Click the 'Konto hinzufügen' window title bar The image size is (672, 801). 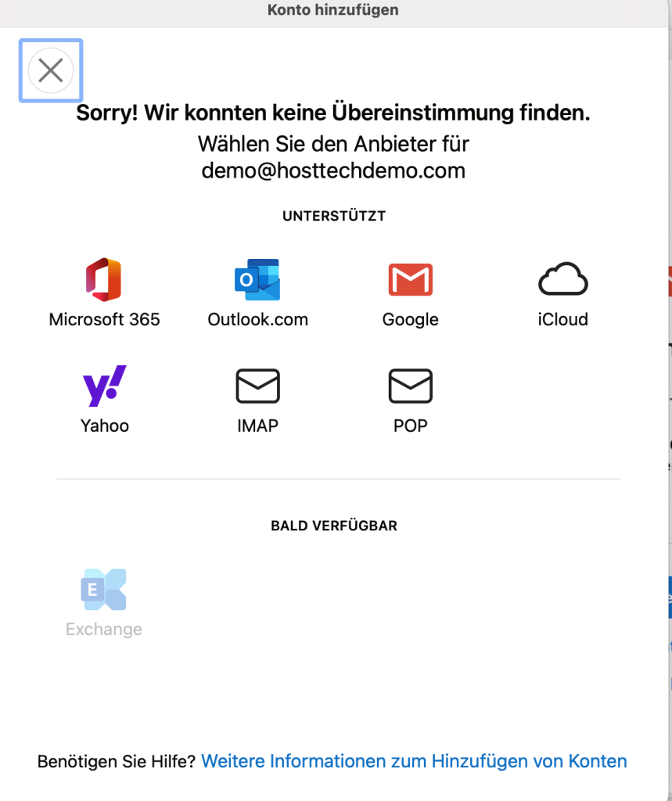333,10
